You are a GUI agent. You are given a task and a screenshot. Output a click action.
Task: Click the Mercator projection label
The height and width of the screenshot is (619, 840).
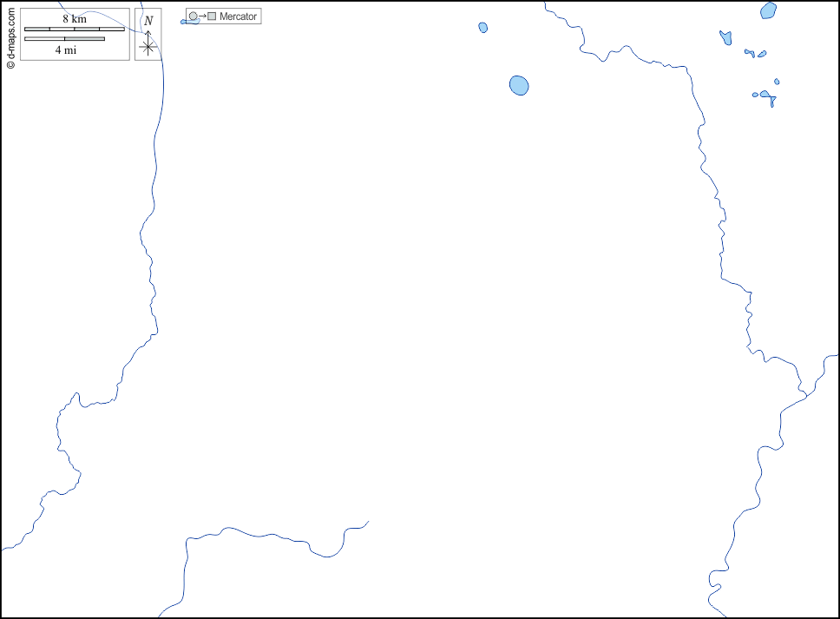[239, 16]
